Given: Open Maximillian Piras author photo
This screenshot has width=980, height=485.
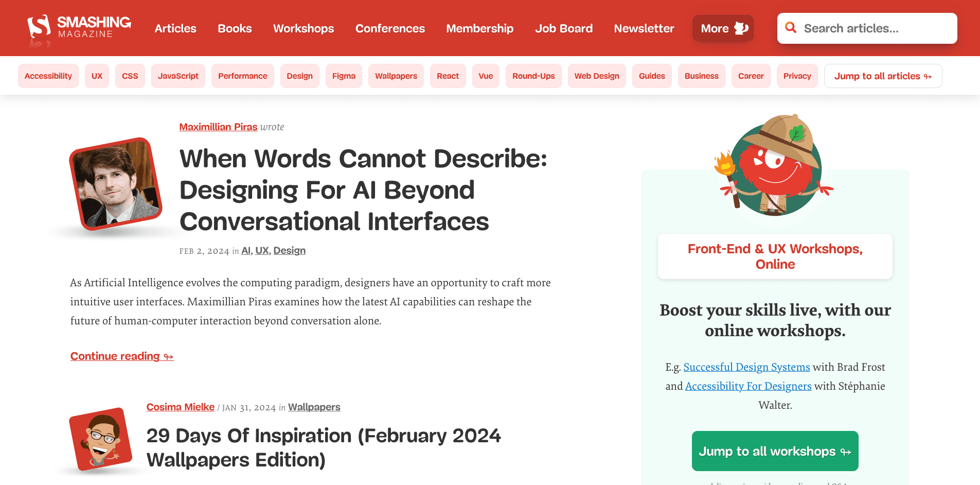Looking at the screenshot, I should pos(116,184).
